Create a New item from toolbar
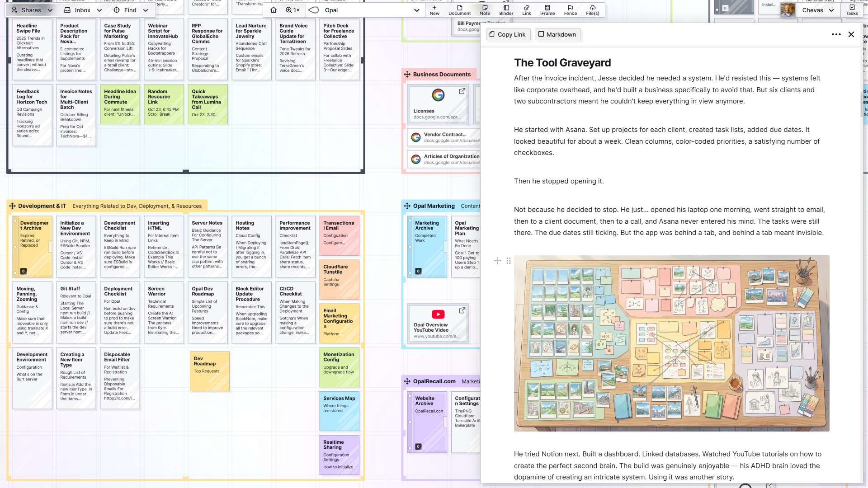868x488 pixels. (x=434, y=10)
